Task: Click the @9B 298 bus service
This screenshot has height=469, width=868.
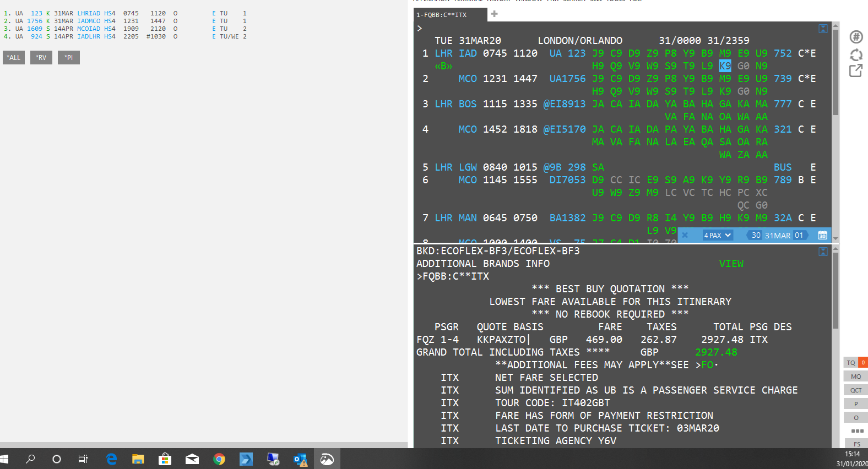Action: point(565,167)
